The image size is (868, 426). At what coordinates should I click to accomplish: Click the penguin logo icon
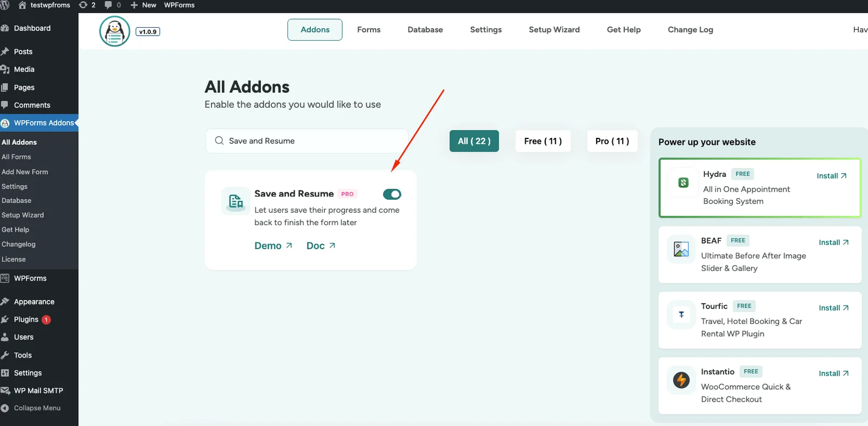[x=114, y=31]
